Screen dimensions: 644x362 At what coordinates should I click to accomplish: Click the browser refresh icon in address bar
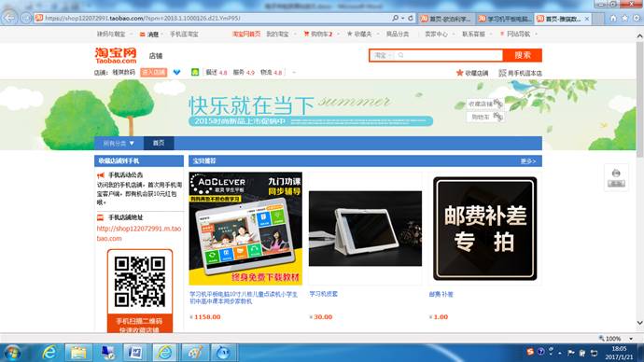point(411,18)
